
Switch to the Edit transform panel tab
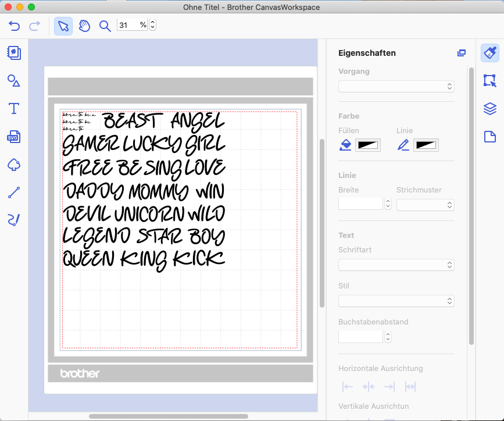point(490,81)
